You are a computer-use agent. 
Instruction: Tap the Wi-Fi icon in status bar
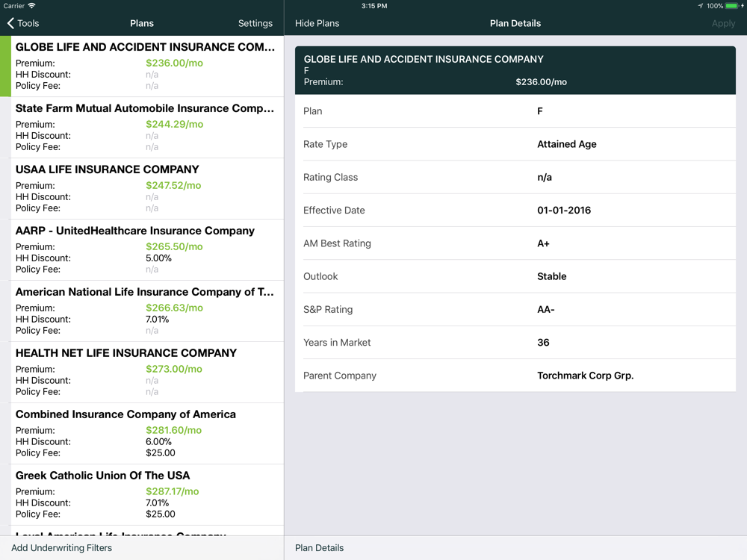pos(31,6)
